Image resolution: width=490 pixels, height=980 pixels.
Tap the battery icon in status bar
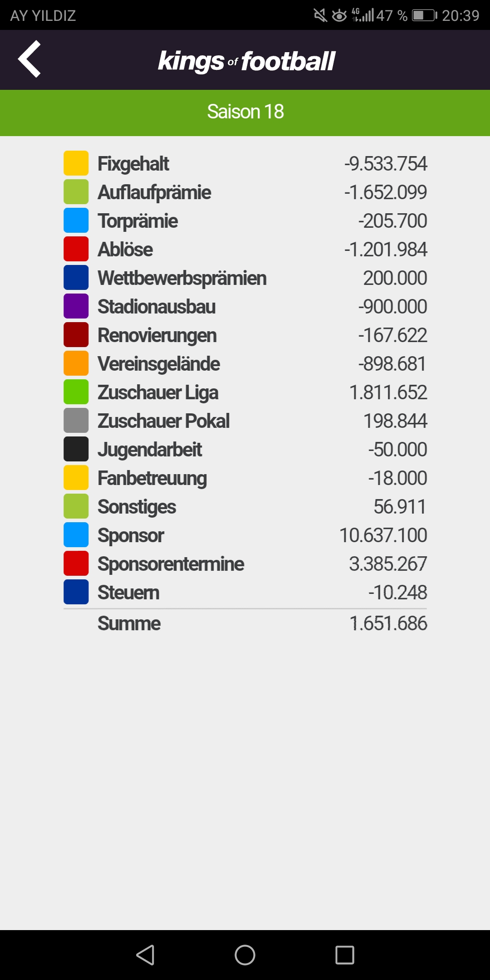tap(425, 15)
